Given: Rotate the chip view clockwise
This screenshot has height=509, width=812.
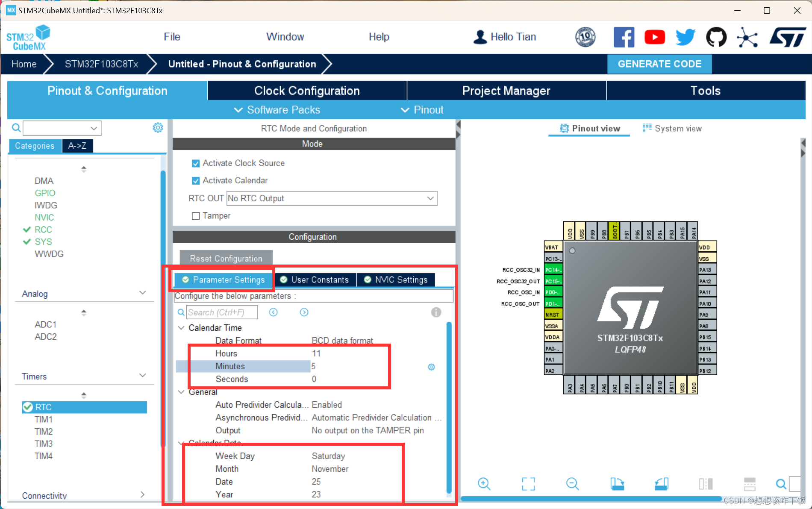Looking at the screenshot, I should (x=617, y=484).
